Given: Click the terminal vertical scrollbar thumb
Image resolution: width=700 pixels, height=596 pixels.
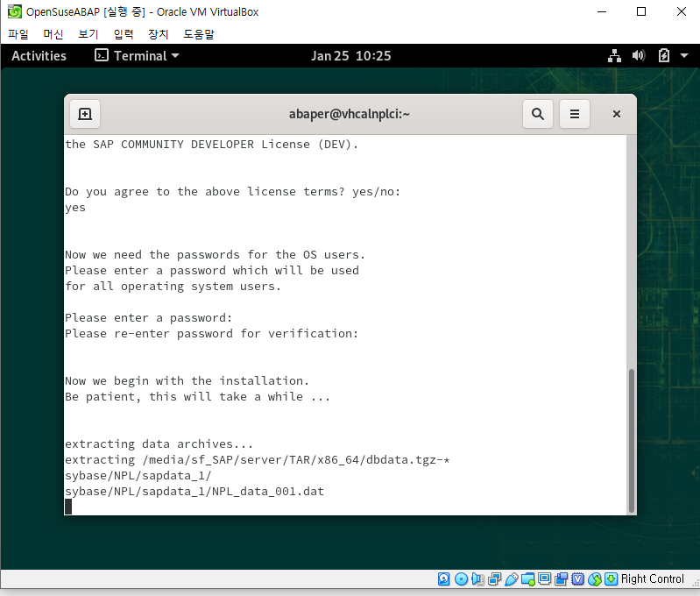Looking at the screenshot, I should click(x=632, y=441).
